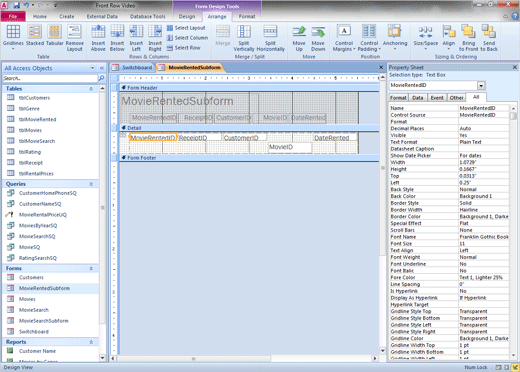This screenshot has width=520, height=372.
Task: Click the Undo icon in title bar
Action: (x=26, y=5)
